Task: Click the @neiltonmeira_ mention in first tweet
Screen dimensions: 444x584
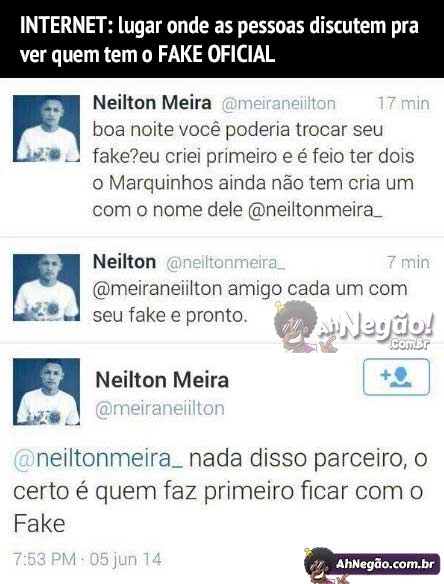Action: pyautogui.click(x=315, y=210)
